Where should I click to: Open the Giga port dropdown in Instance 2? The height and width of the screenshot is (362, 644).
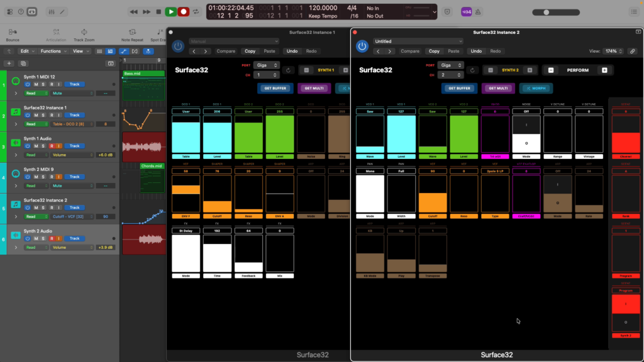(451, 65)
